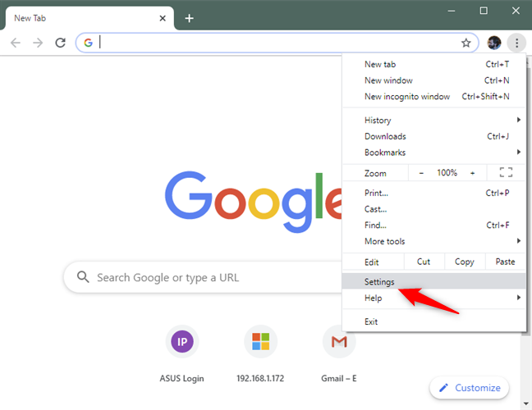
Task: Maximize the Chrome window
Action: pos(484,11)
